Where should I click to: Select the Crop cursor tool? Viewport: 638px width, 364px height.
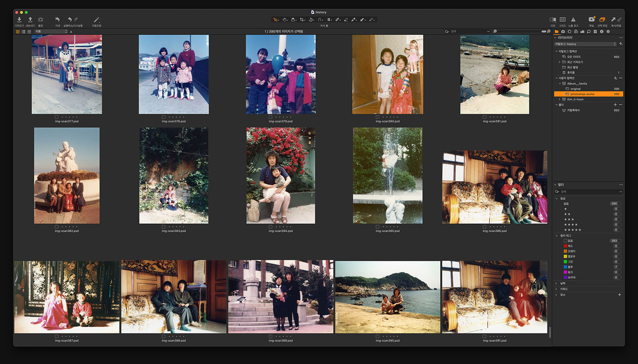coord(302,20)
